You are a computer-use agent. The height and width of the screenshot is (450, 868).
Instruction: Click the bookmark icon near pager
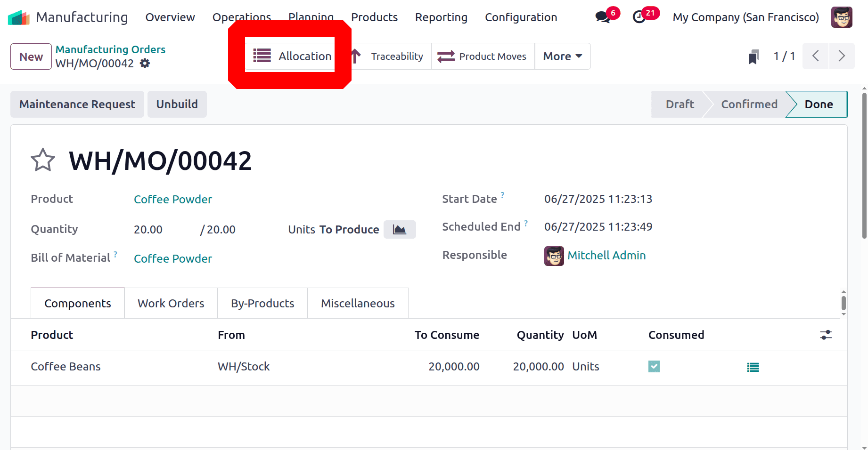pos(753,57)
